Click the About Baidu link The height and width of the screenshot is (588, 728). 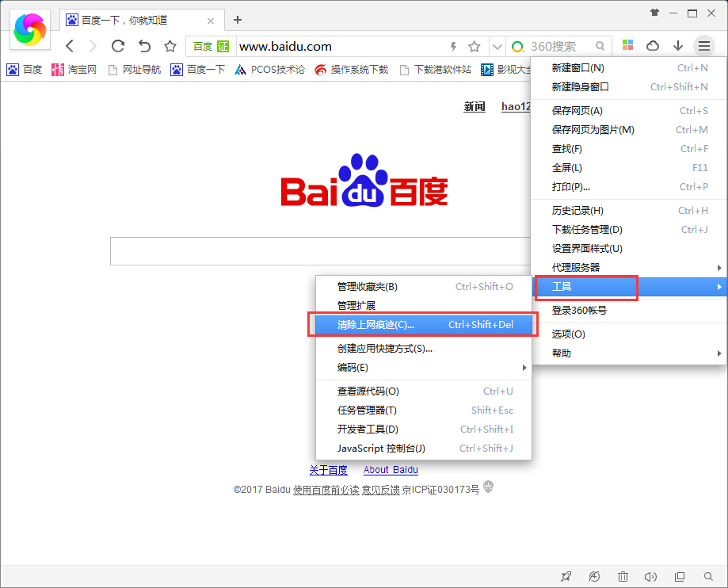[x=391, y=470]
